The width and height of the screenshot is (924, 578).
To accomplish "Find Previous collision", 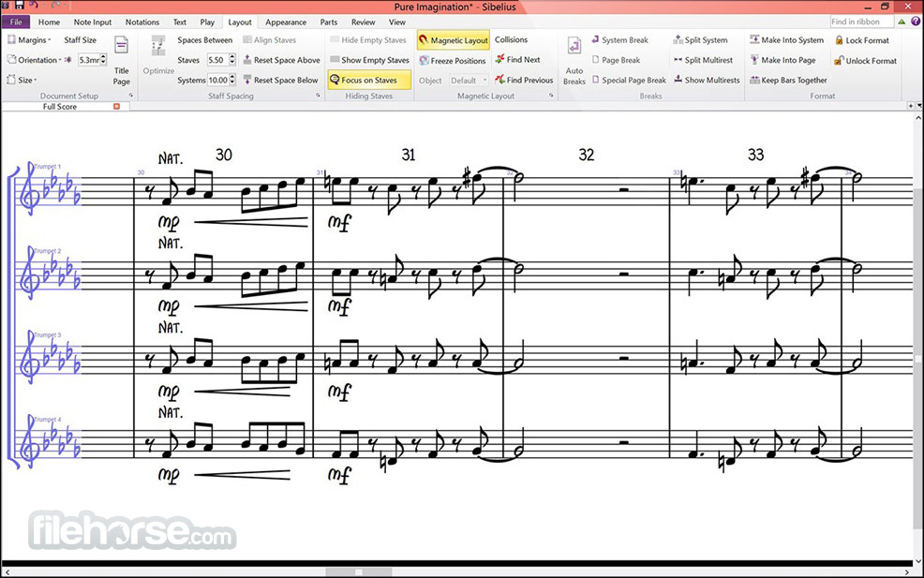I will [524, 80].
